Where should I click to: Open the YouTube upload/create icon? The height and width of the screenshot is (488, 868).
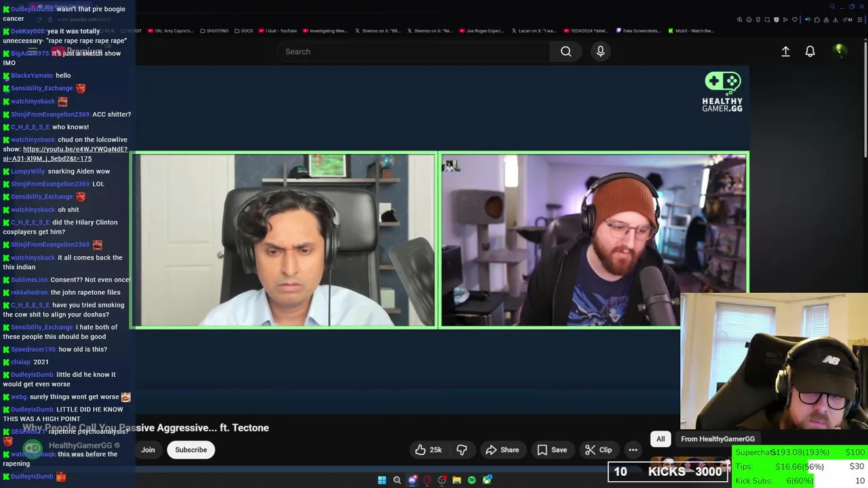[785, 52]
